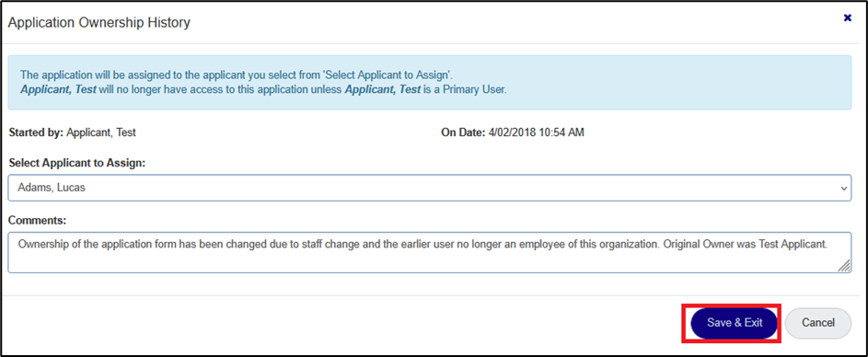This screenshot has height=357, width=868.
Task: Close the Application Ownership History dialog
Action: (847, 18)
